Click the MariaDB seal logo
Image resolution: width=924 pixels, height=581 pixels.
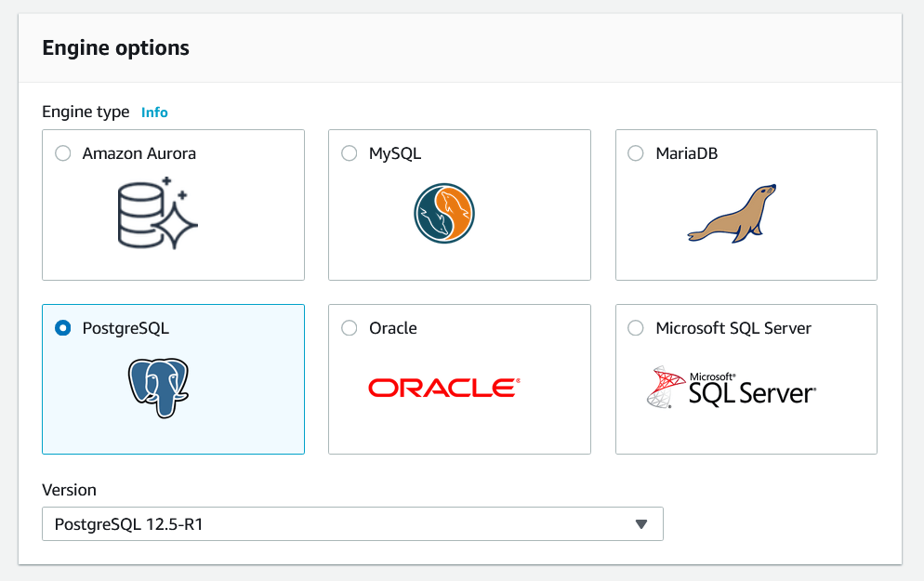click(x=732, y=213)
